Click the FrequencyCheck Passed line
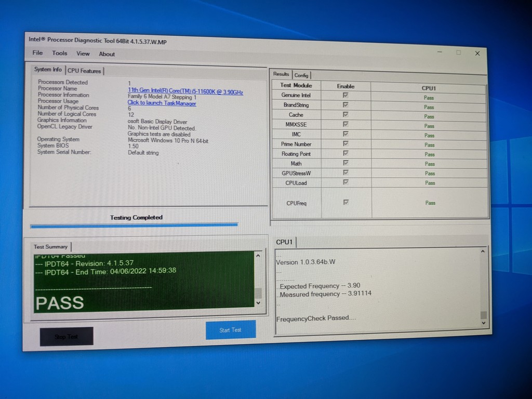 pos(316,318)
